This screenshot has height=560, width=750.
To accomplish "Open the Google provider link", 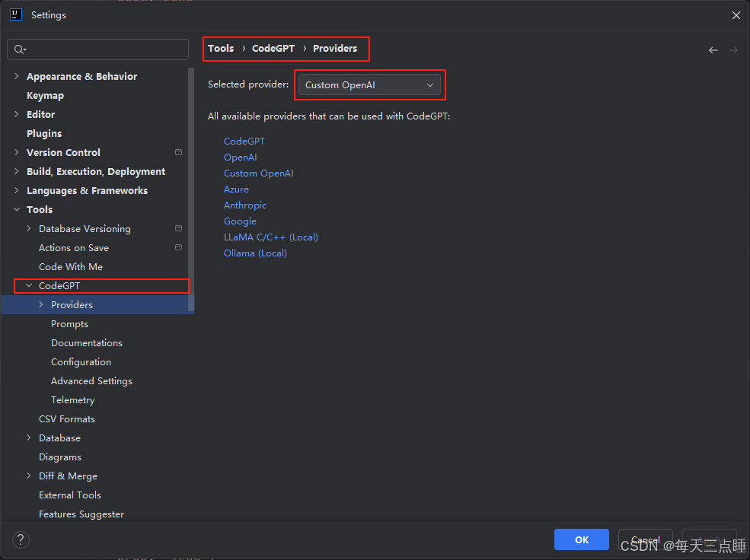I will click(240, 221).
